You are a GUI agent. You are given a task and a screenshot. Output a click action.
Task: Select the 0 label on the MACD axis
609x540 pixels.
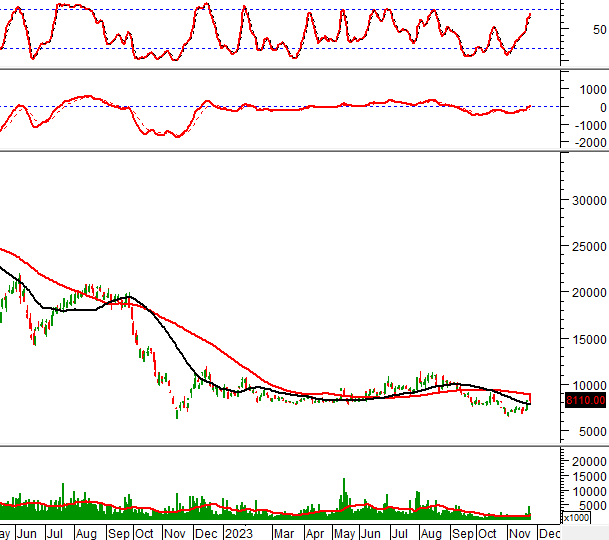coord(599,107)
